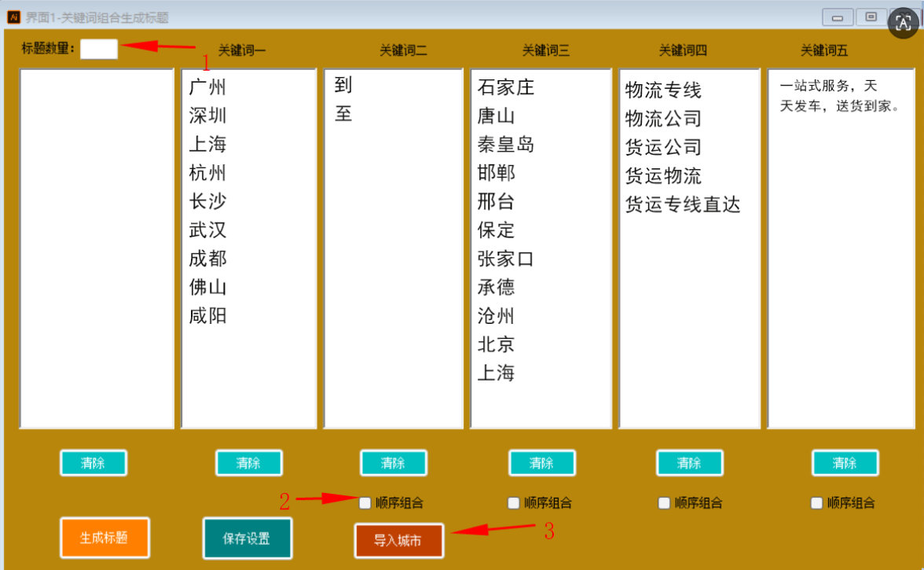Image resolution: width=924 pixels, height=570 pixels.
Task: Click the app icon in title bar
Action: [x=13, y=17]
